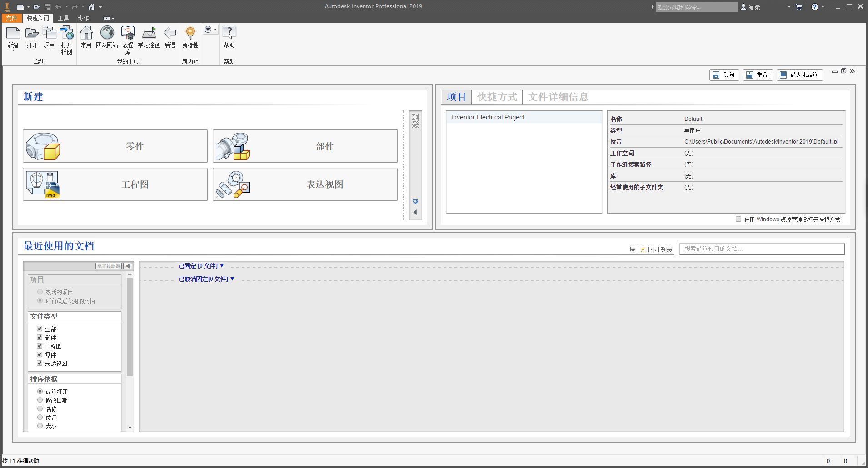This screenshot has width=868, height=468.
Task: Open the 教程库 (Tutorial Gallery) icon
Action: (128, 34)
